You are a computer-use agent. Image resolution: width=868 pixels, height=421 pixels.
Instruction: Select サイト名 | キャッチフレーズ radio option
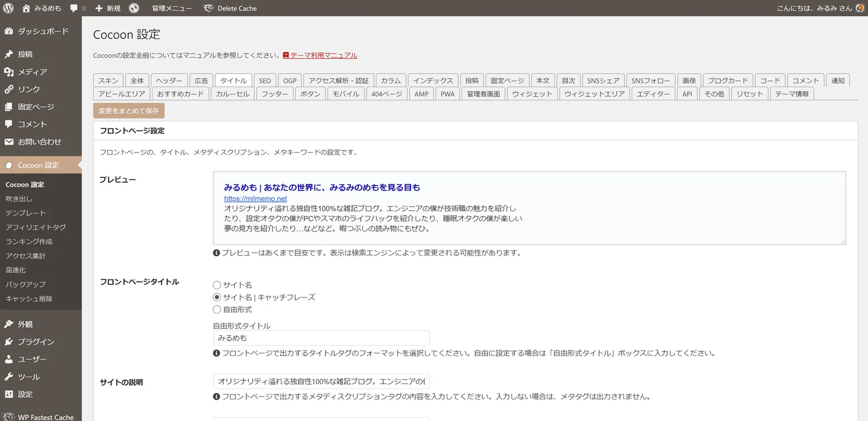[217, 297]
